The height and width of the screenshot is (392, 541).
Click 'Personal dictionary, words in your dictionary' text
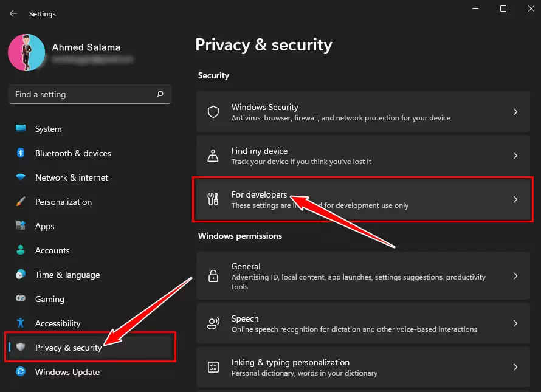[305, 373]
